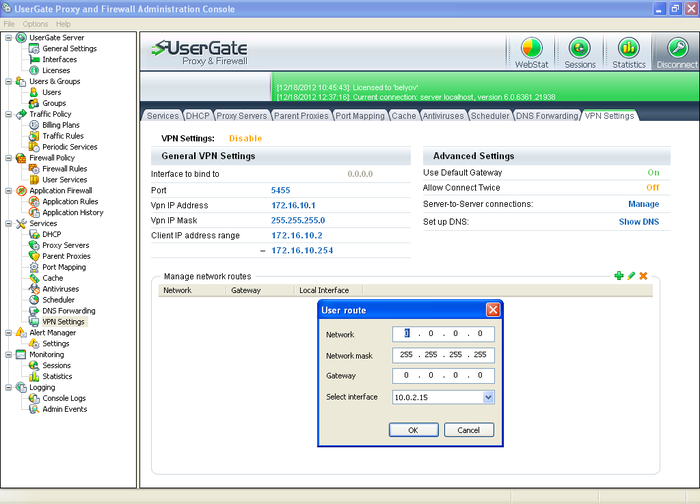Image resolution: width=700 pixels, height=504 pixels.
Task: Open the File menu
Action: pyautogui.click(x=9, y=24)
